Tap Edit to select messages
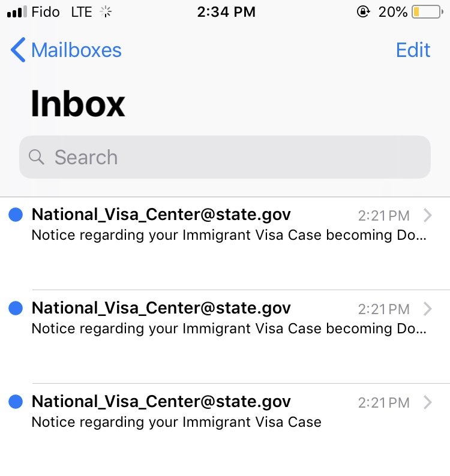The image size is (450, 476). [x=413, y=50]
